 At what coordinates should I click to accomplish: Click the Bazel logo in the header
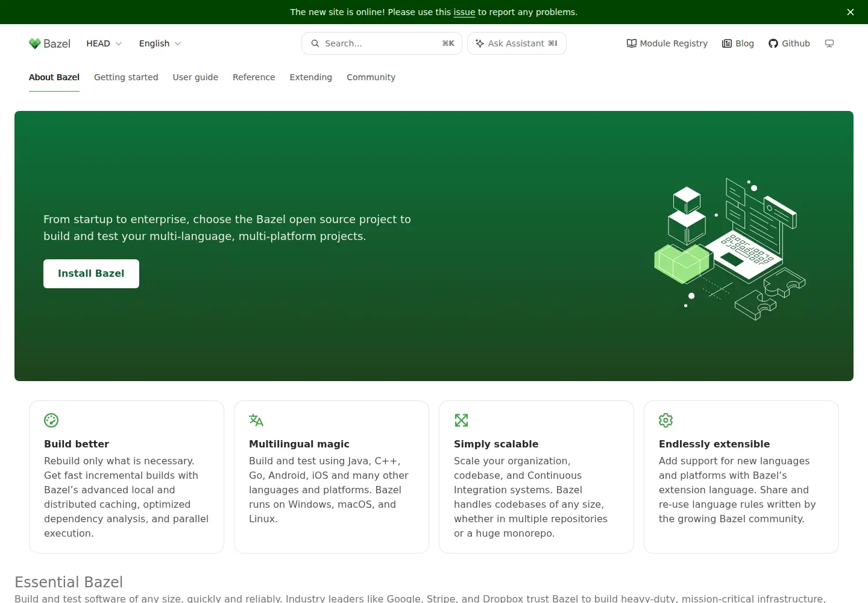(x=49, y=43)
